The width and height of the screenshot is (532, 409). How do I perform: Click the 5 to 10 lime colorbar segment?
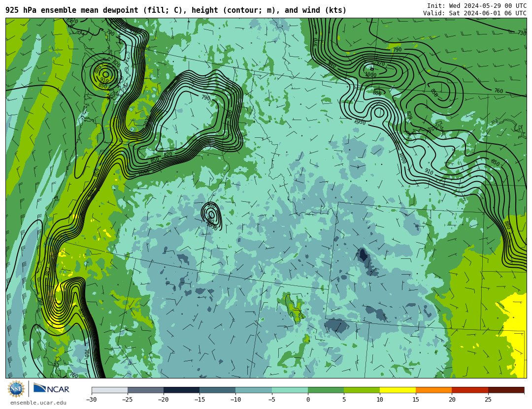(362, 390)
